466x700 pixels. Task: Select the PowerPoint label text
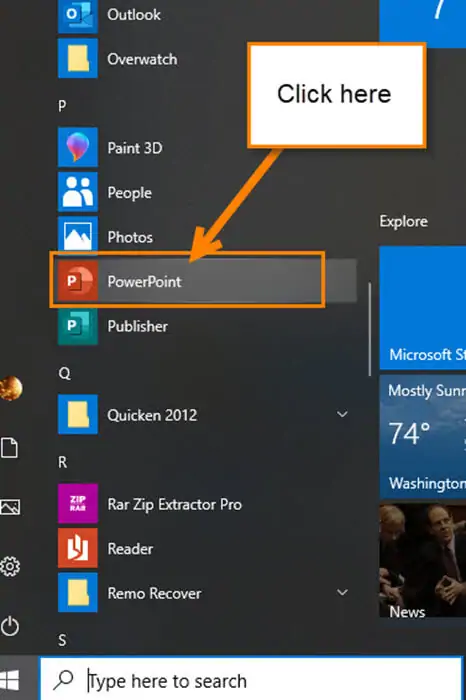(x=144, y=282)
